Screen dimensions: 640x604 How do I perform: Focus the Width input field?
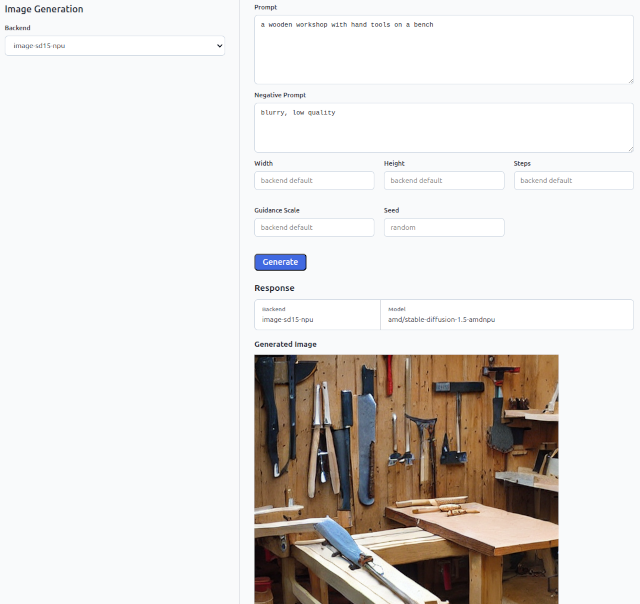point(314,180)
